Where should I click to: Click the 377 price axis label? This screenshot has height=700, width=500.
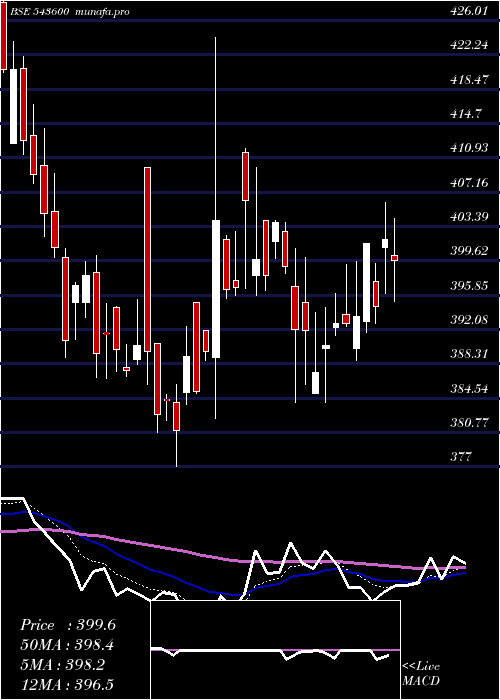point(460,456)
